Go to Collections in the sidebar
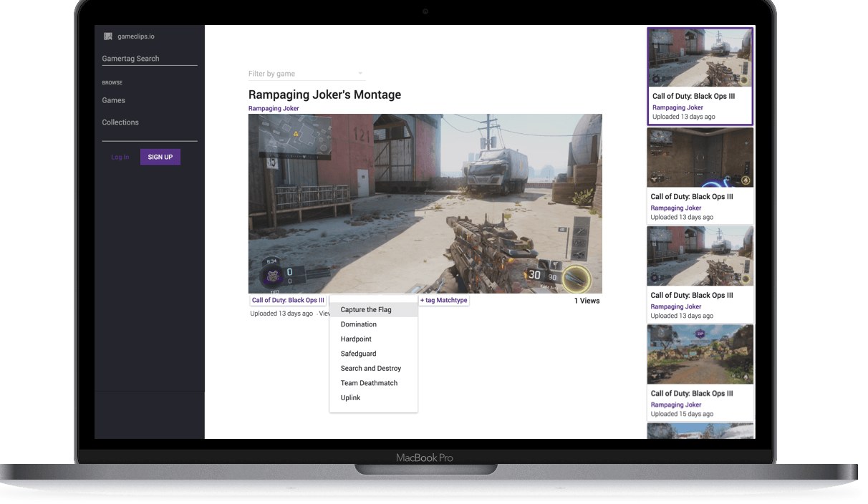Image resolution: width=868 pixels, height=504 pixels. tap(120, 122)
